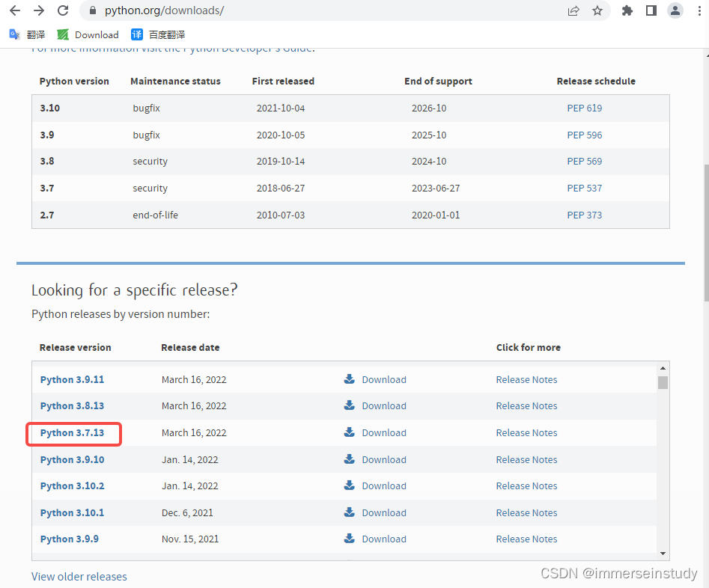Click download icon for Python 3.7.13

[x=349, y=432]
